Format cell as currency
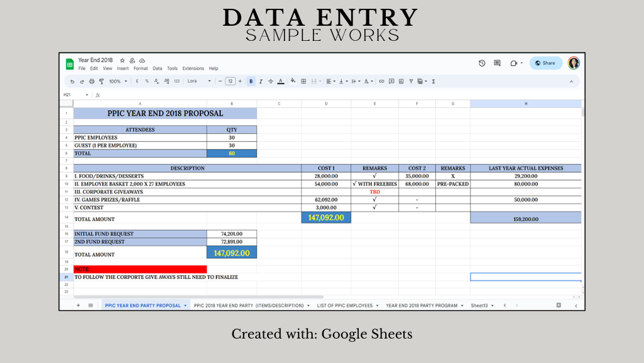This screenshot has width=644, height=363. [137, 81]
